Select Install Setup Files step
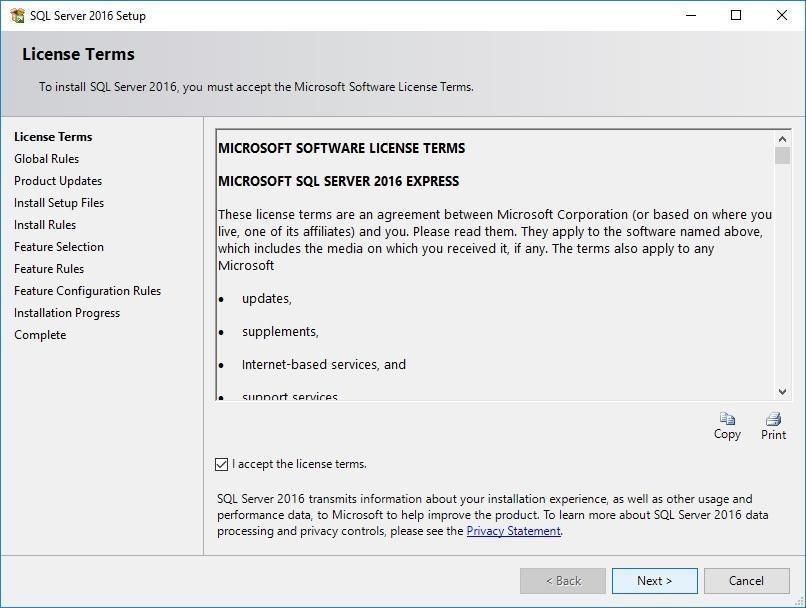This screenshot has width=806, height=608. tap(59, 203)
